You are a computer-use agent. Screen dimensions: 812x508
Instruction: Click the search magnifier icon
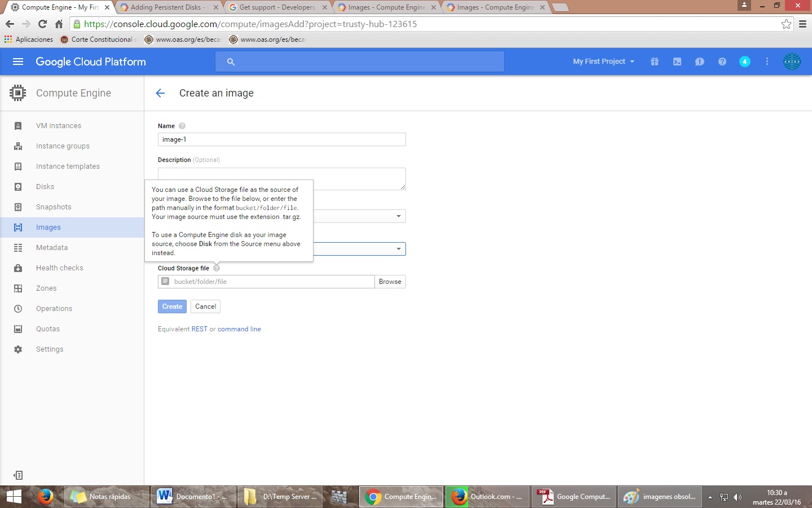tap(231, 62)
